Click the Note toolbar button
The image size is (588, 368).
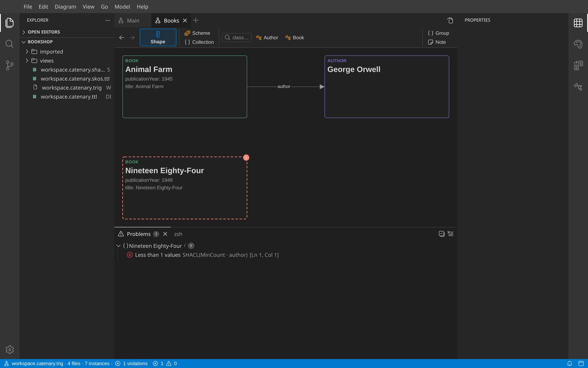pyautogui.click(x=437, y=42)
